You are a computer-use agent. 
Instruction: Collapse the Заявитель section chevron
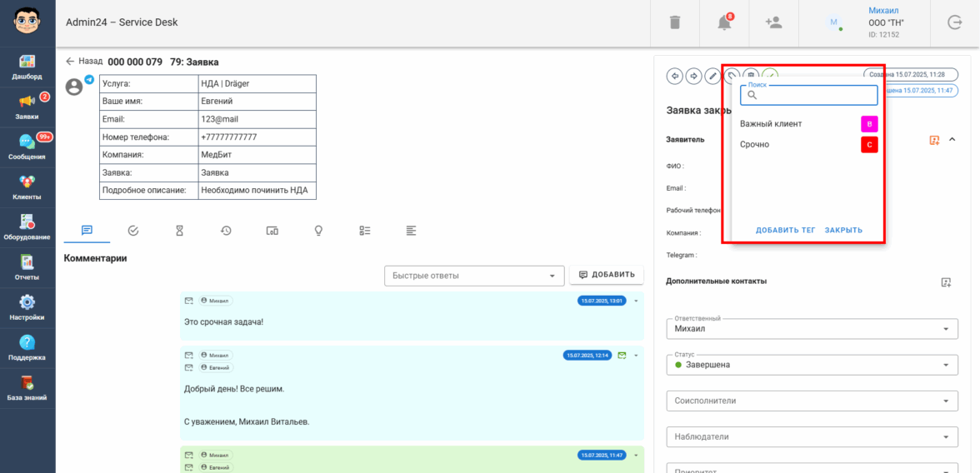(x=952, y=139)
